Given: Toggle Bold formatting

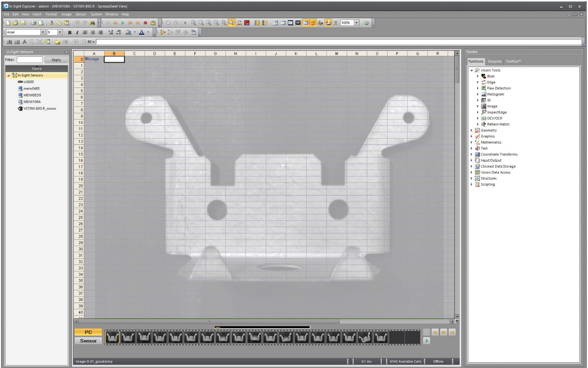Looking at the screenshot, I should point(70,32).
